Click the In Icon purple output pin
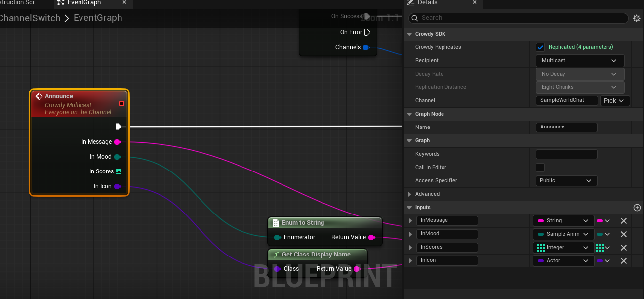644x299 pixels. coord(118,186)
